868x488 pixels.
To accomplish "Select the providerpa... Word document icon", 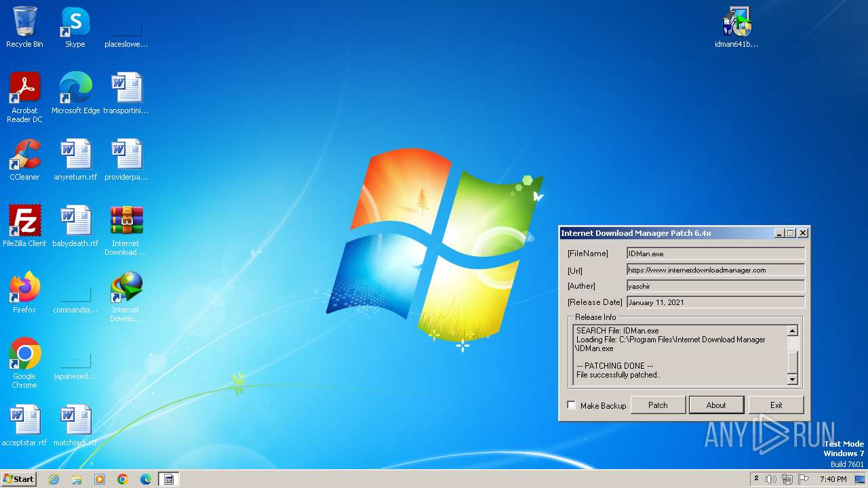I will pyautogui.click(x=126, y=159).
